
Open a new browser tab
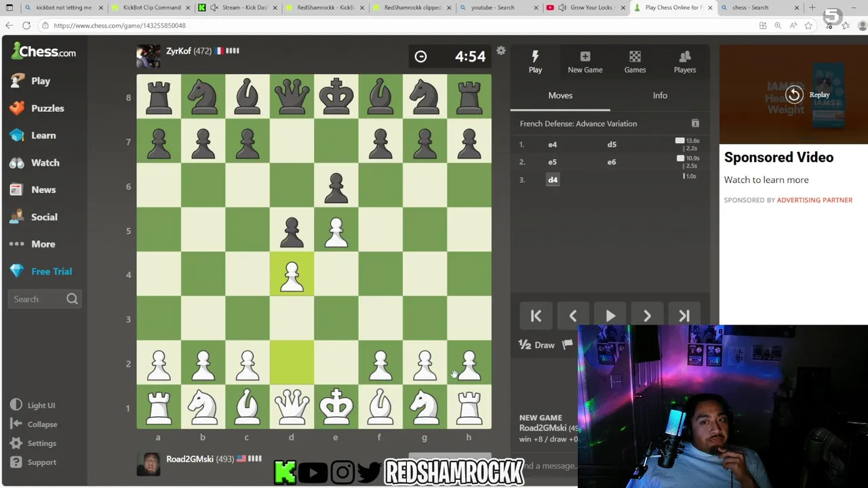point(812,7)
